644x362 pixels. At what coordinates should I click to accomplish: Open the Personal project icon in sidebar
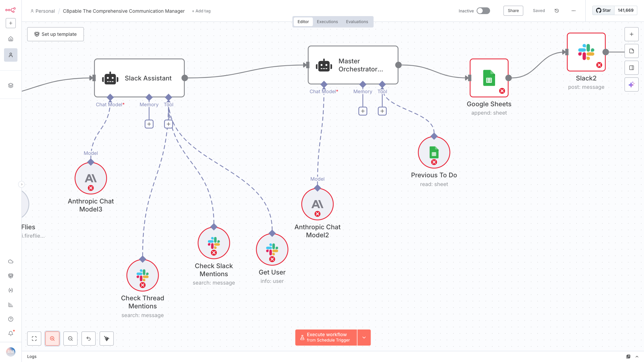[11, 55]
